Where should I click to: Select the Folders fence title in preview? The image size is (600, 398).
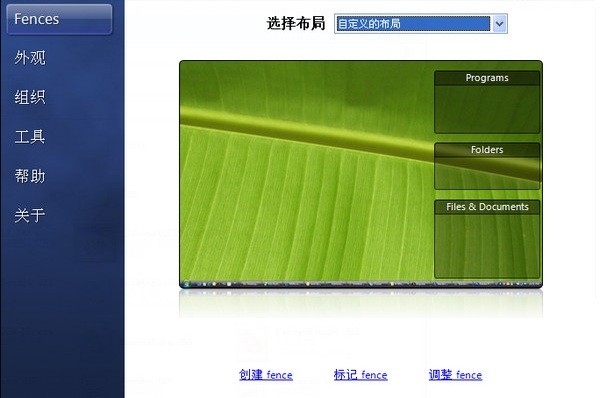[487, 150]
